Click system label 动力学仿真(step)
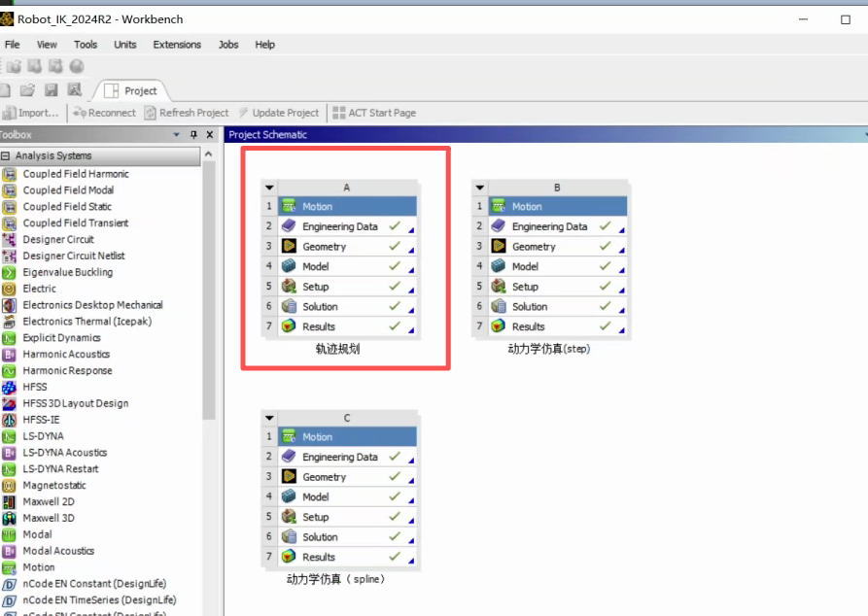Image resolution: width=868 pixels, height=616 pixels. click(549, 349)
